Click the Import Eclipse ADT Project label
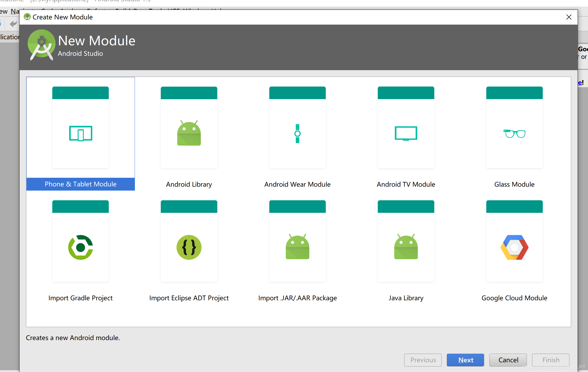The height and width of the screenshot is (372, 588). [x=189, y=298]
